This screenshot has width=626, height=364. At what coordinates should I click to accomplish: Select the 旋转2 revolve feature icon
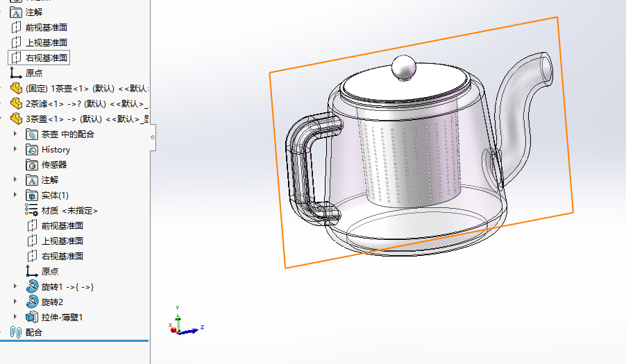click(33, 302)
